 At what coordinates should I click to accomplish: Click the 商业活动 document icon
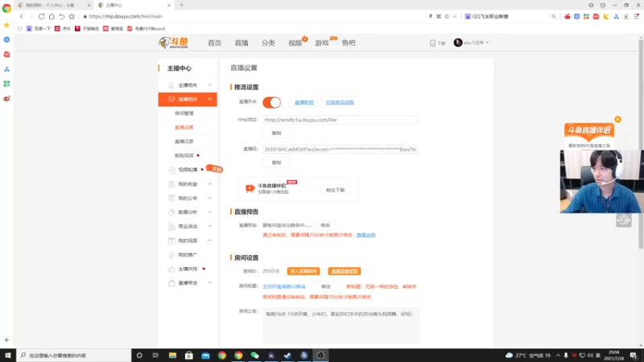(x=171, y=227)
